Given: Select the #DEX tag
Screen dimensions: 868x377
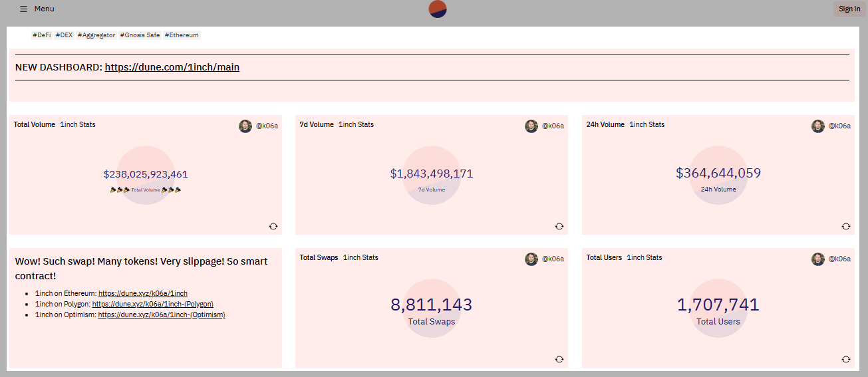Looking at the screenshot, I should click(65, 35).
